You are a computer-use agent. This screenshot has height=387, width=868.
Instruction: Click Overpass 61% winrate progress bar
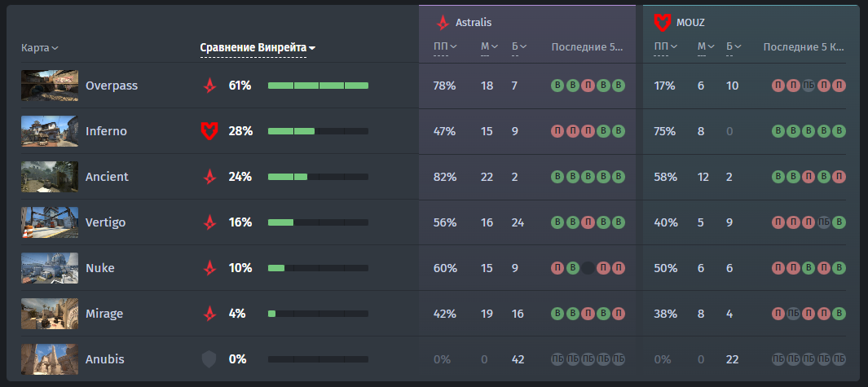coord(319,86)
